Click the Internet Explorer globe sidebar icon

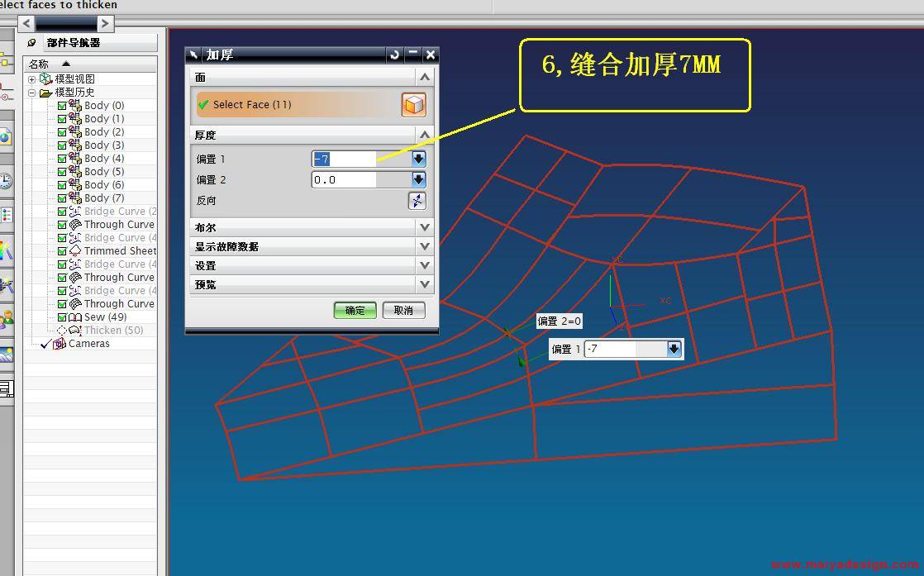click(6, 137)
